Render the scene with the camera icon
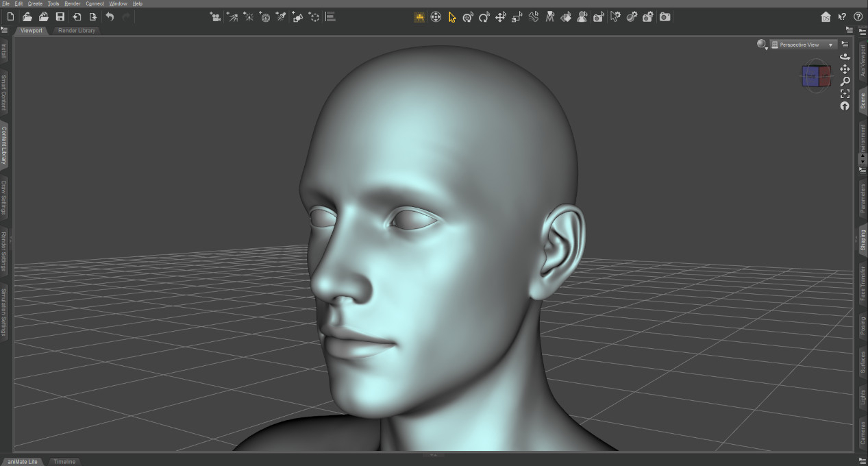The height and width of the screenshot is (466, 868). (665, 17)
